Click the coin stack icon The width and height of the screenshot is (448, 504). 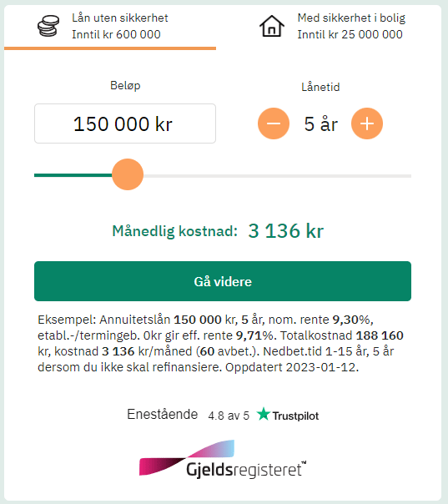pyautogui.click(x=48, y=26)
